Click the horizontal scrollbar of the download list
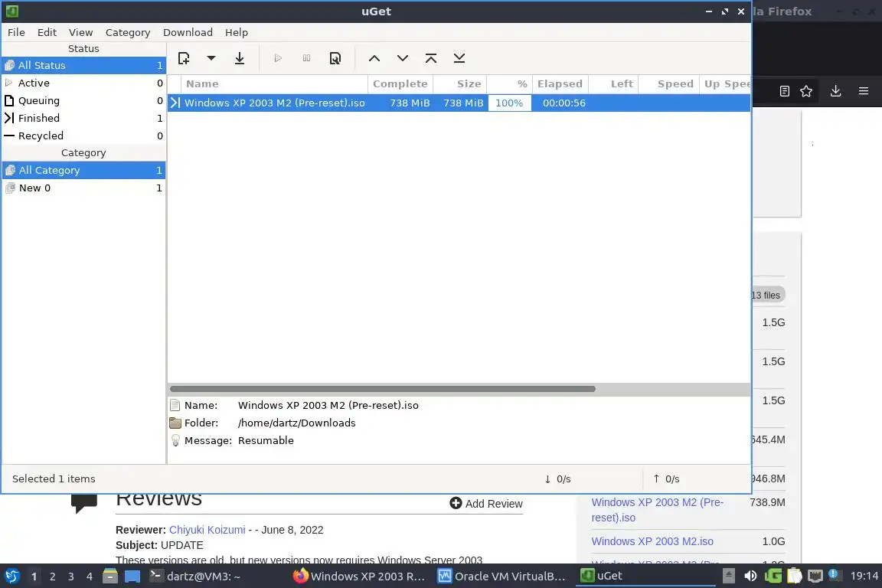This screenshot has width=882, height=588. tap(383, 389)
